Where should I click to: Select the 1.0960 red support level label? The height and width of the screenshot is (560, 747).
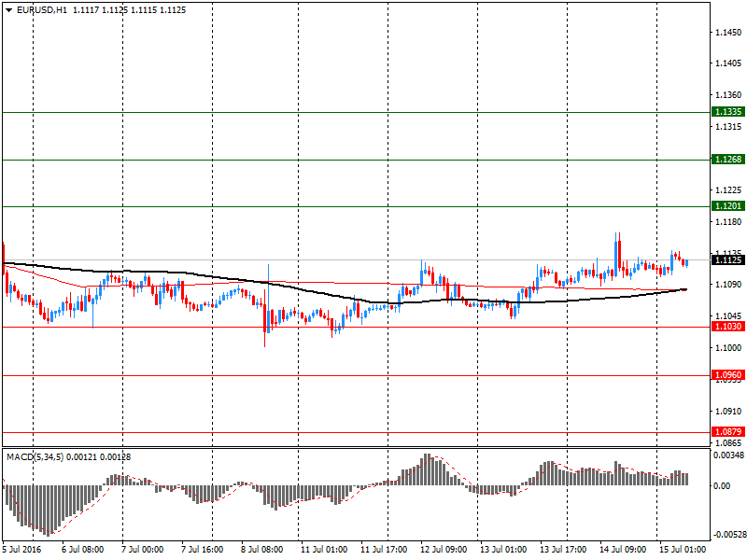pos(728,375)
